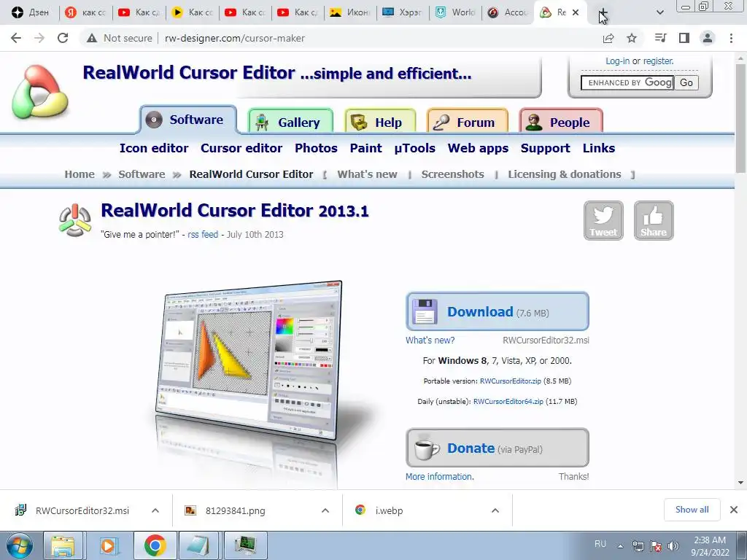Open the µTools link
This screenshot has height=560, width=747.
tap(414, 148)
